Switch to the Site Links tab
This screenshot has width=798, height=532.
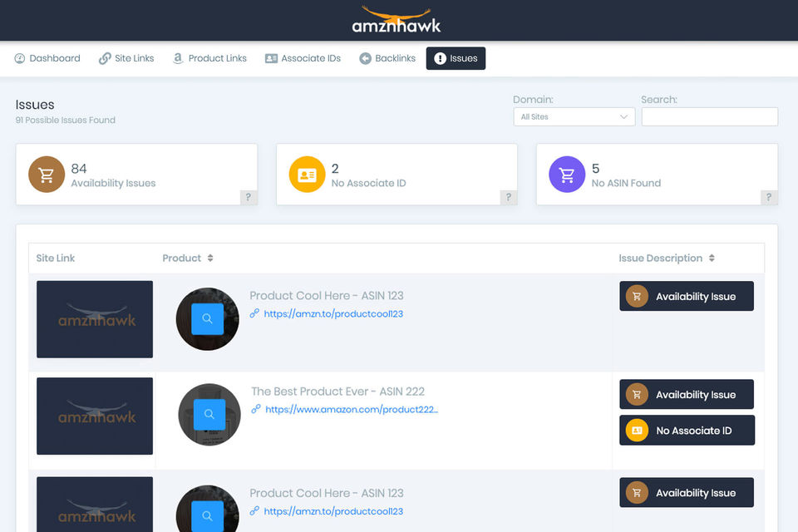[x=126, y=58]
